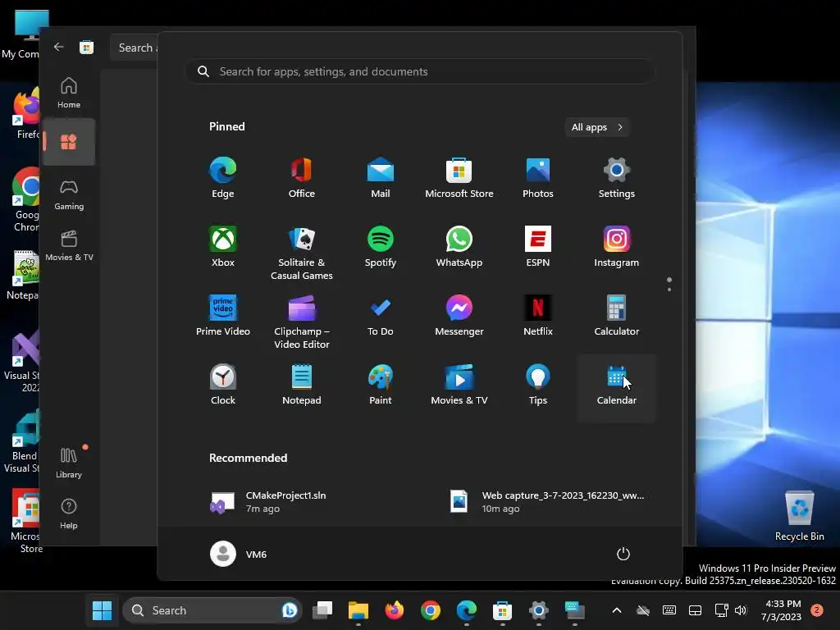Open Movies & TV section in Store sidebar
840x630 pixels.
point(69,246)
